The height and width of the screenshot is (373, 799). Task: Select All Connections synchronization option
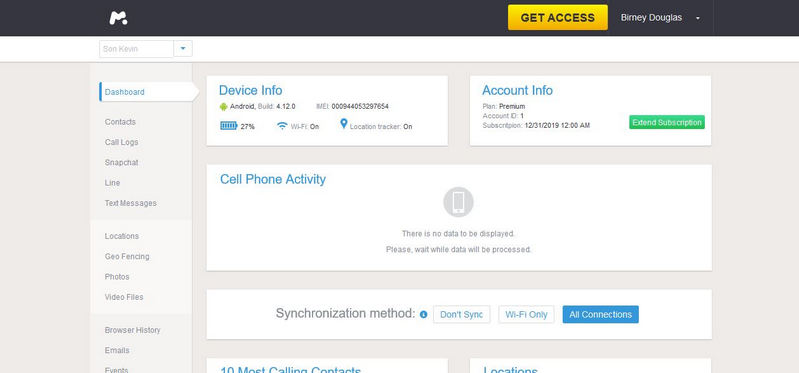[x=600, y=314]
